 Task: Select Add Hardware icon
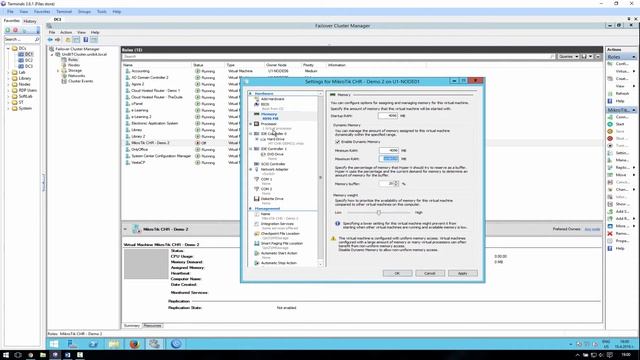coord(256,99)
